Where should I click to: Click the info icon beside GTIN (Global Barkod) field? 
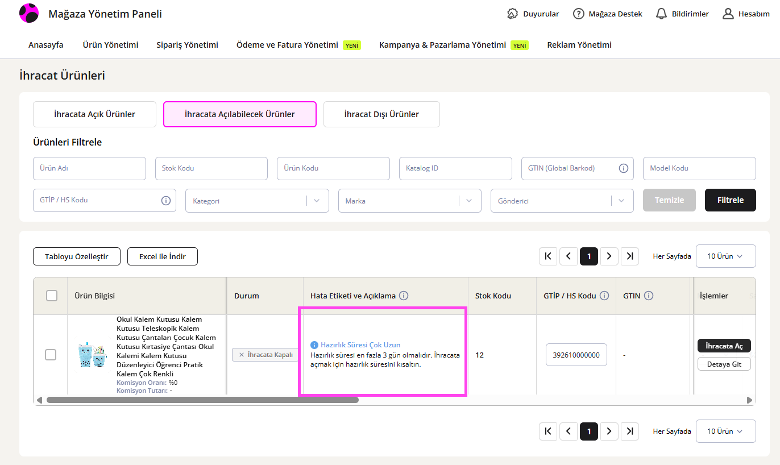623,169
